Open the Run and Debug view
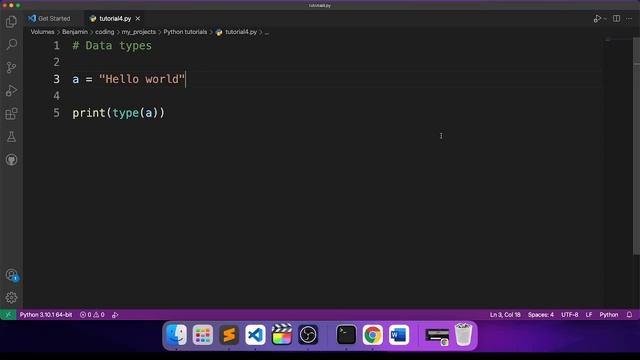This screenshot has width=640, height=360. coord(11,90)
